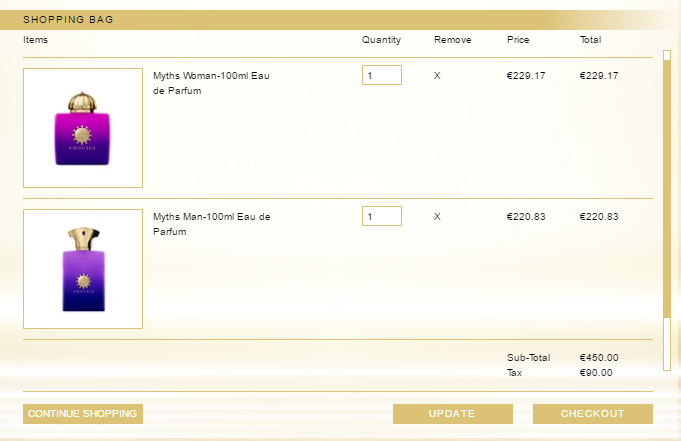This screenshot has width=681, height=441.
Task: Click the Continue Shopping button
Action: [83, 414]
